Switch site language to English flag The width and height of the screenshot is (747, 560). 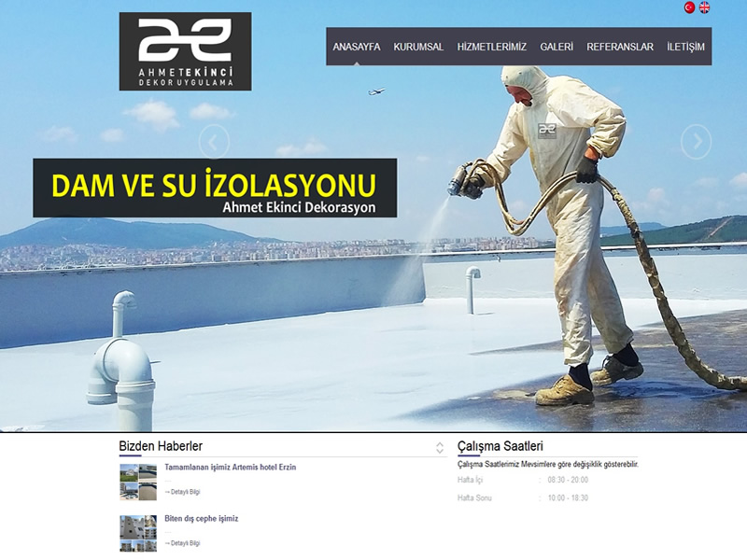(x=705, y=7)
